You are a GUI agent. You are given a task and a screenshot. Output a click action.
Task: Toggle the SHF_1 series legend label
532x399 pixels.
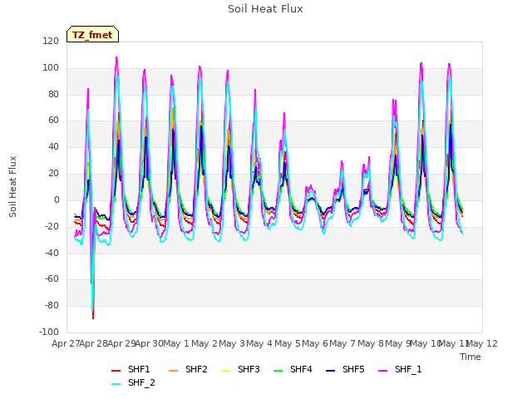click(x=408, y=369)
